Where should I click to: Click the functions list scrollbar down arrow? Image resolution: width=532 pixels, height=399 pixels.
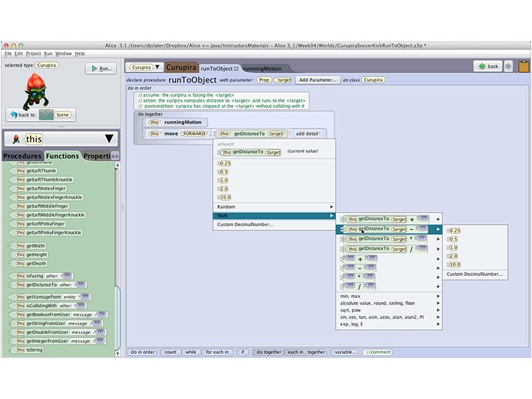click(x=118, y=354)
